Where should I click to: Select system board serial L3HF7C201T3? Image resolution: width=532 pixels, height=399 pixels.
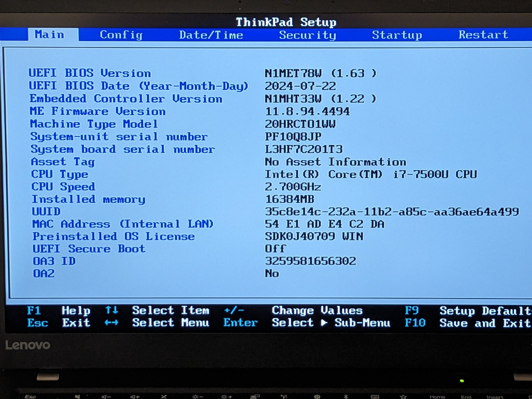pos(304,149)
